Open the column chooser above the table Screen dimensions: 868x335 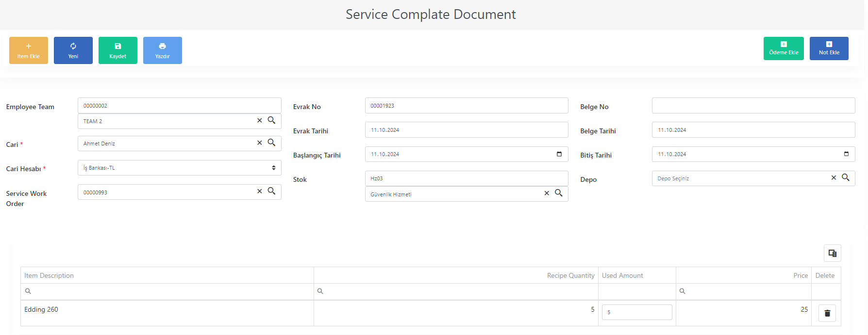pyautogui.click(x=833, y=253)
